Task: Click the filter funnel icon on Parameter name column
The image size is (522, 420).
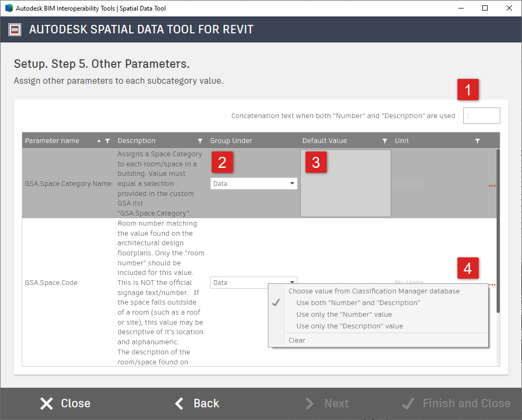Action: 108,140
